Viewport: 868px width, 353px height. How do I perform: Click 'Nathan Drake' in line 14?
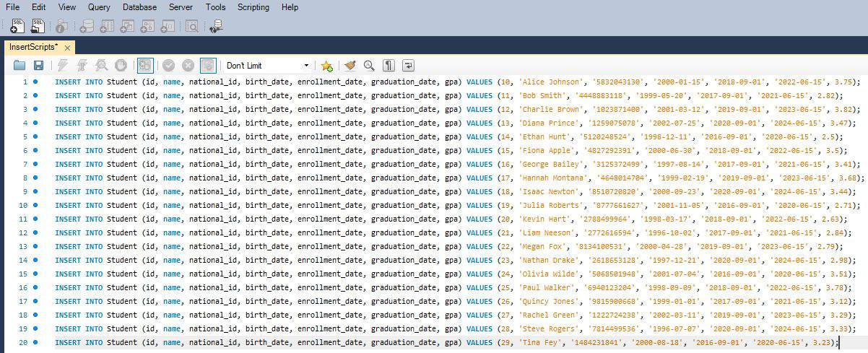coord(547,261)
